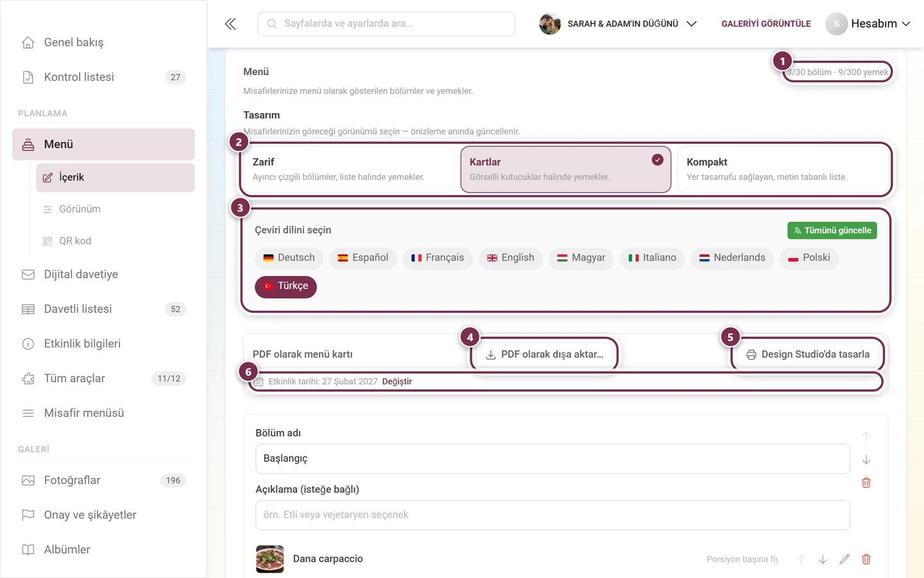
Task: Edit Dana carpaccio with pencil icon
Action: [x=844, y=559]
